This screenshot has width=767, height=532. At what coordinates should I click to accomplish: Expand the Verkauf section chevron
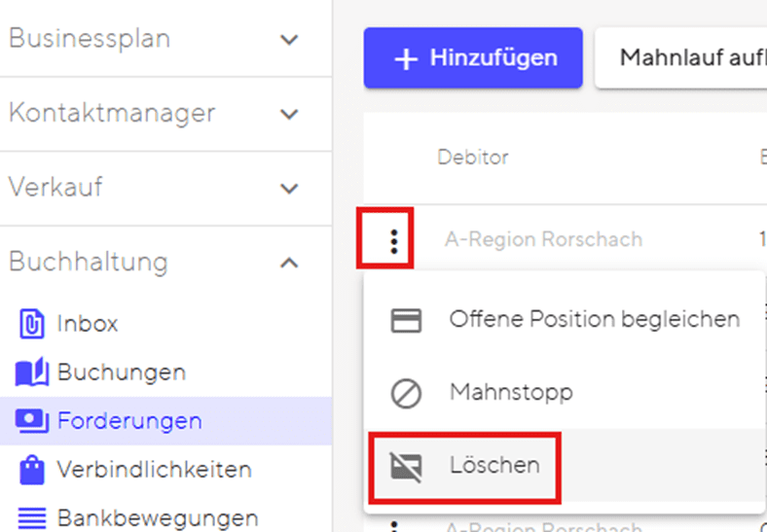pyautogui.click(x=289, y=188)
